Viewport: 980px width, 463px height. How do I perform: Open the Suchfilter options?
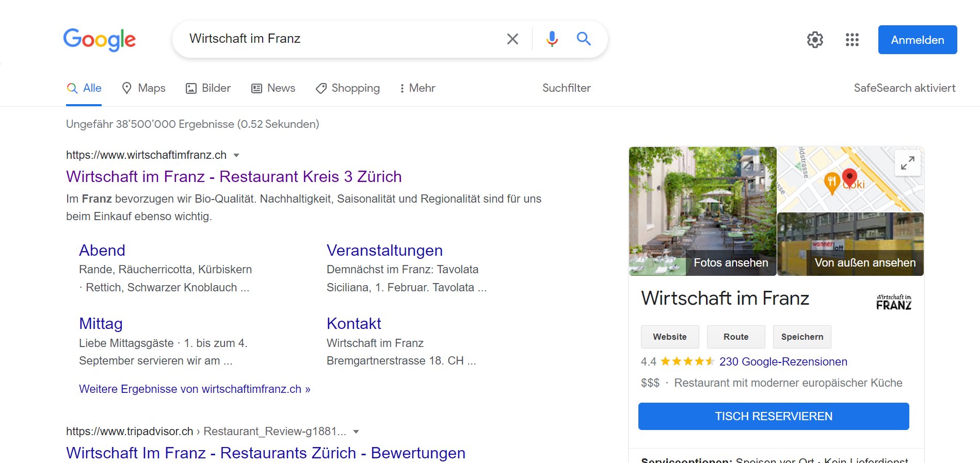pyautogui.click(x=566, y=88)
